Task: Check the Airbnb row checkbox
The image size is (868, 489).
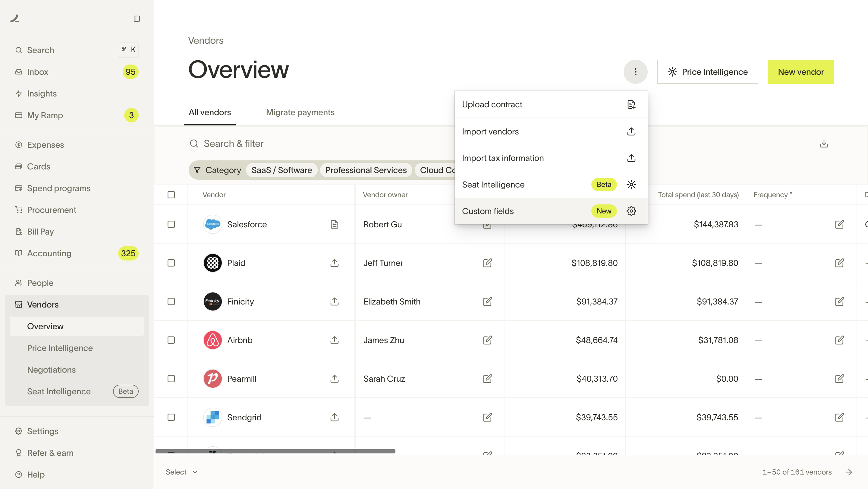Action: coord(171,340)
